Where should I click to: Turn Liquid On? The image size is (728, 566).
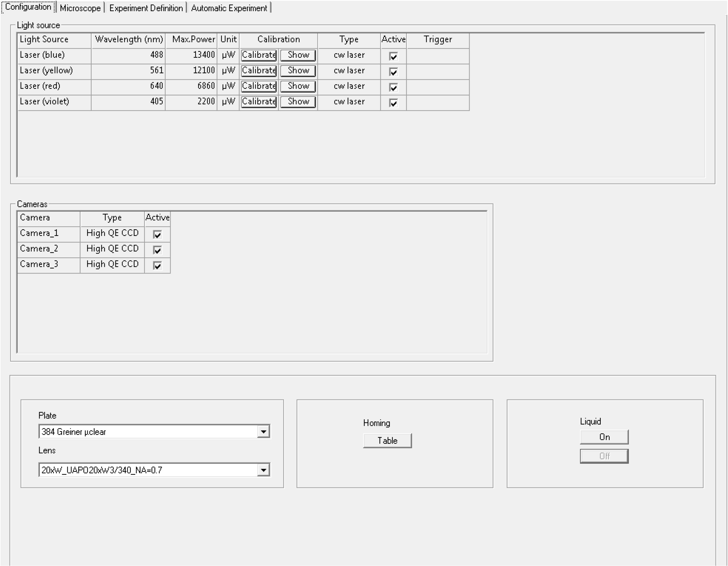point(604,437)
